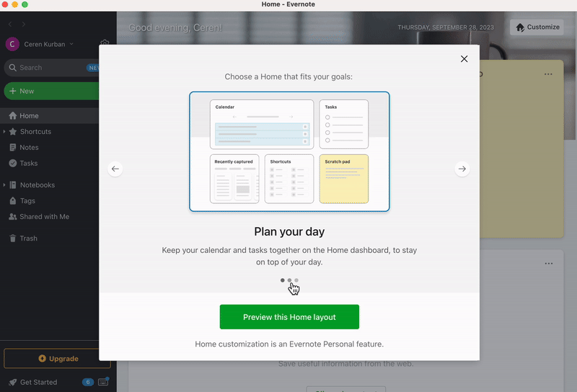This screenshot has width=577, height=392.
Task: Click the Upgrade button
Action: tap(57, 359)
